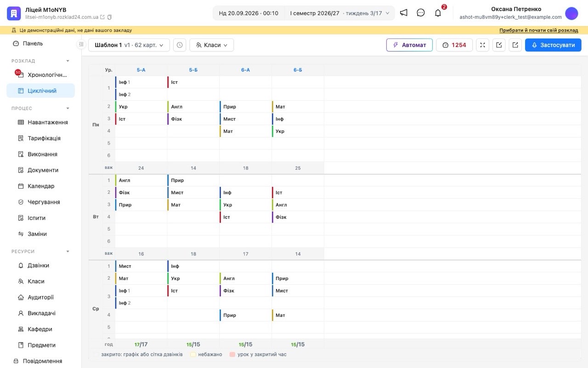Open Викладачі in resources

40,313
